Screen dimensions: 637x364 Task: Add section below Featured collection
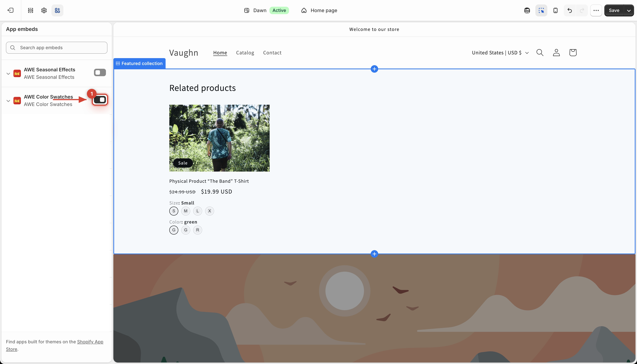374,254
